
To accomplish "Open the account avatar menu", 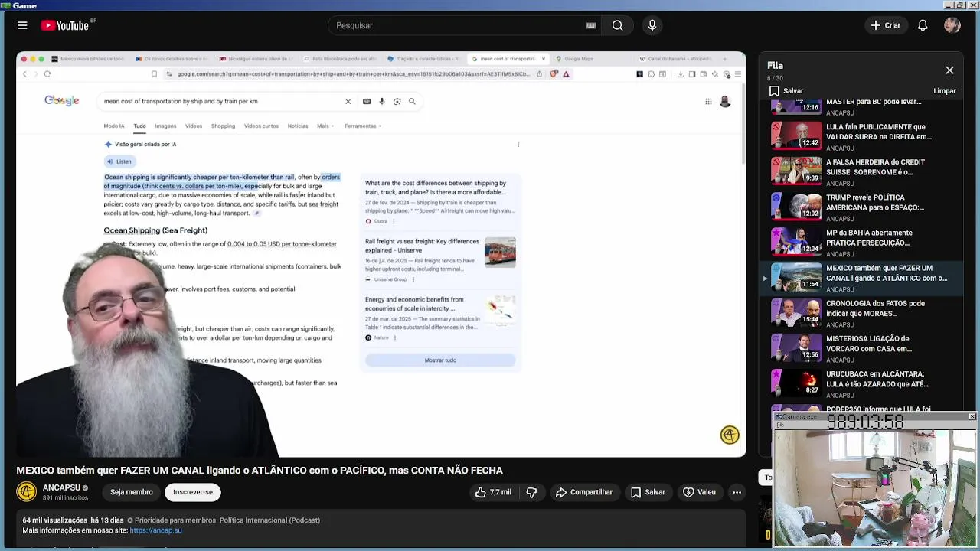I will pyautogui.click(x=952, y=25).
